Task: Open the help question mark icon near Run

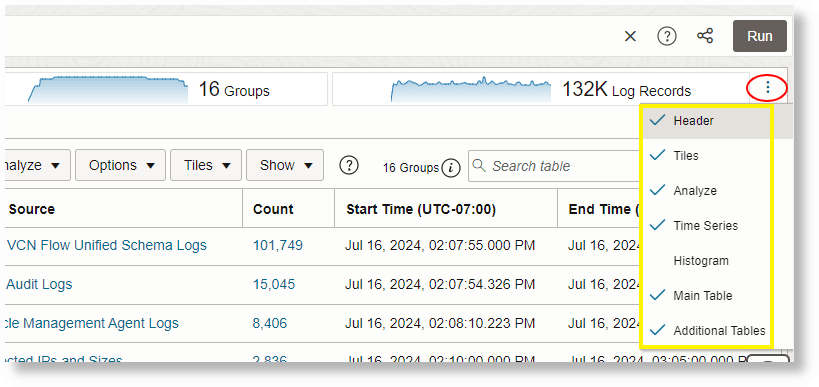Action: click(667, 37)
